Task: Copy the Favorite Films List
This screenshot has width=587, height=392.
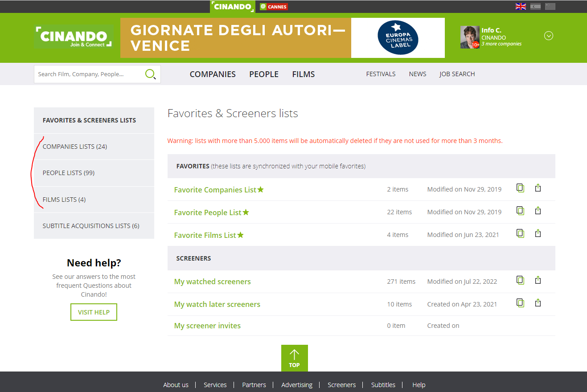Action: click(x=520, y=233)
